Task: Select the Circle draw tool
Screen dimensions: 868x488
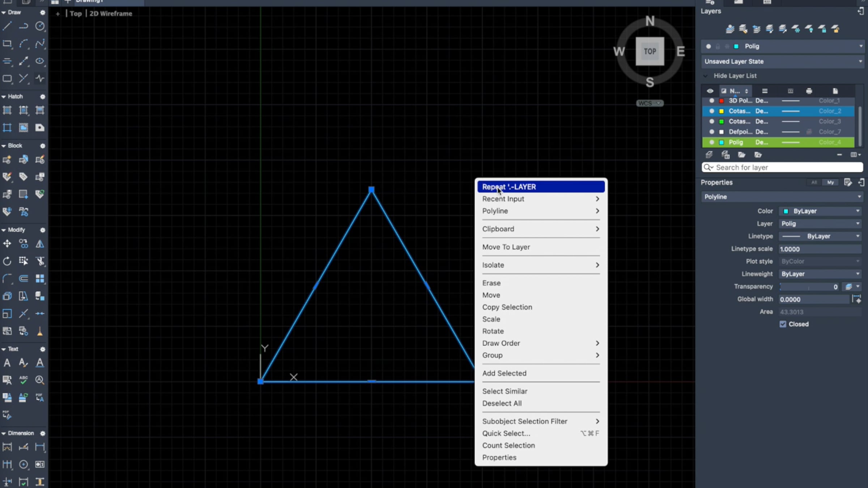Action: tap(40, 26)
